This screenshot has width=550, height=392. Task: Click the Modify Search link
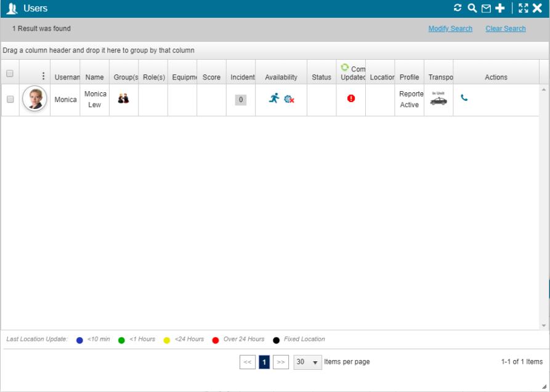[x=450, y=29]
